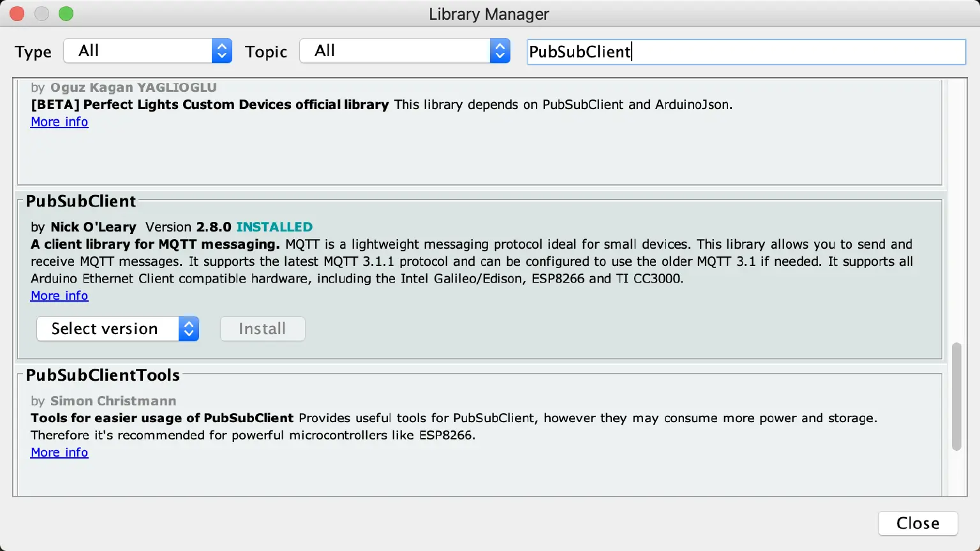Image resolution: width=980 pixels, height=551 pixels.
Task: Click the PubSubClientTools heading label
Action: [x=103, y=375]
